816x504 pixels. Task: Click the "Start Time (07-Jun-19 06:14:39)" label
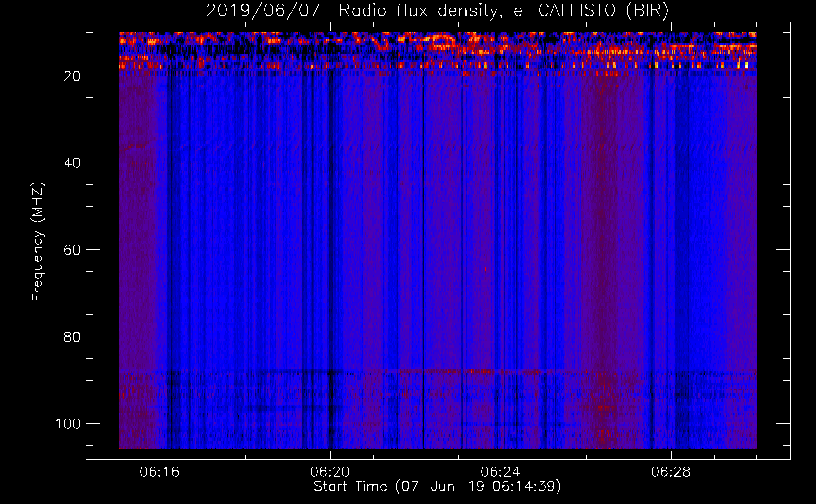point(437,487)
